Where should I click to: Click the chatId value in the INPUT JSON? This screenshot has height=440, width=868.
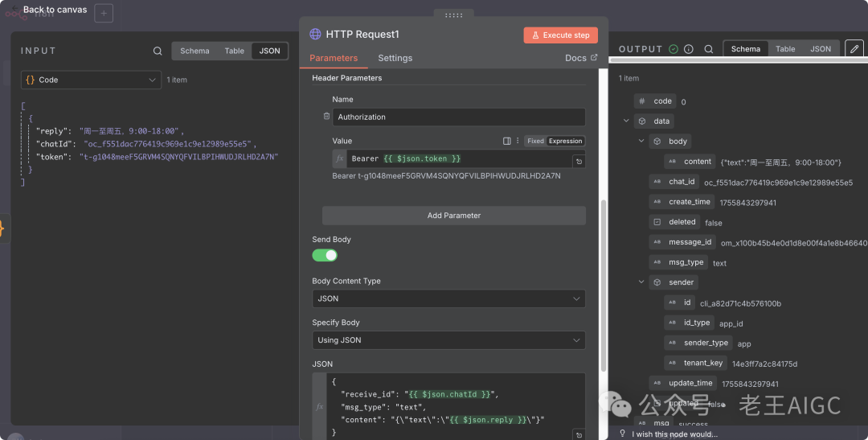tap(168, 144)
